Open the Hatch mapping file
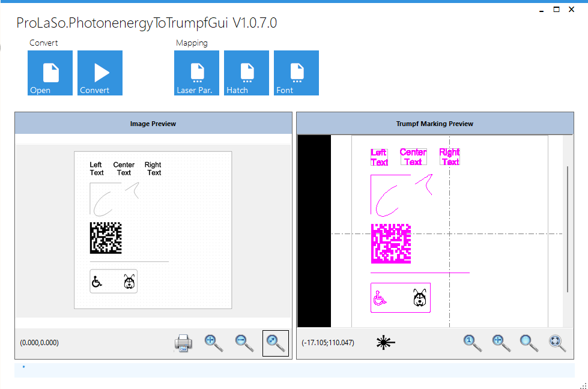 [246, 73]
